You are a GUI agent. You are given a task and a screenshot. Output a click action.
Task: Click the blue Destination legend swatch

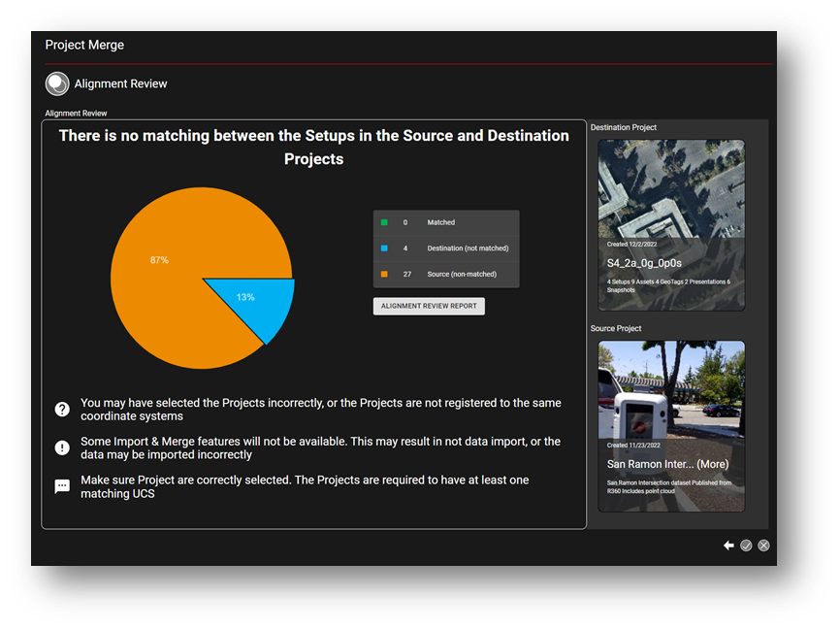click(384, 248)
